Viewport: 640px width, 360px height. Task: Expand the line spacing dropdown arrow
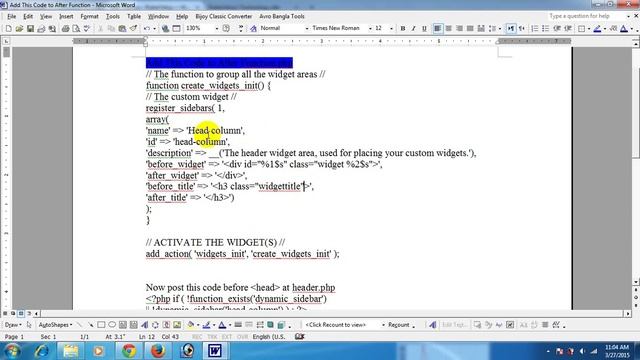pos(500,29)
